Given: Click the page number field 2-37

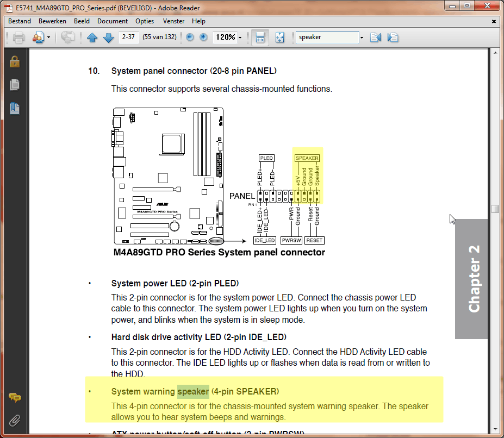Looking at the screenshot, I should pyautogui.click(x=128, y=37).
